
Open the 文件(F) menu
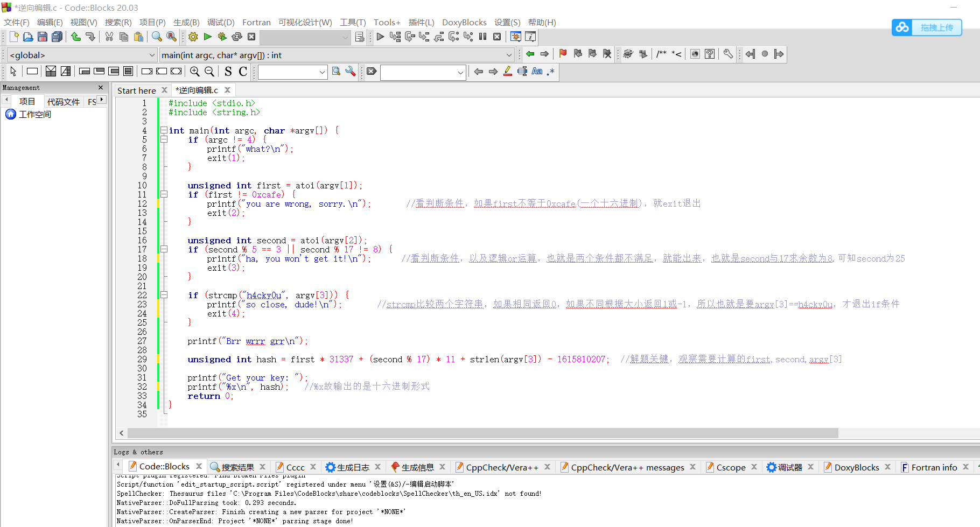17,22
